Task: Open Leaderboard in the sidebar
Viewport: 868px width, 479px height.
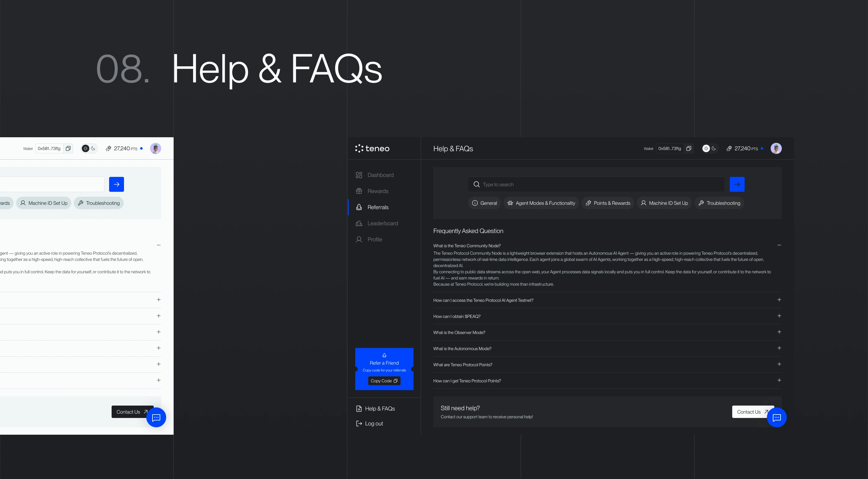Action: tap(382, 223)
